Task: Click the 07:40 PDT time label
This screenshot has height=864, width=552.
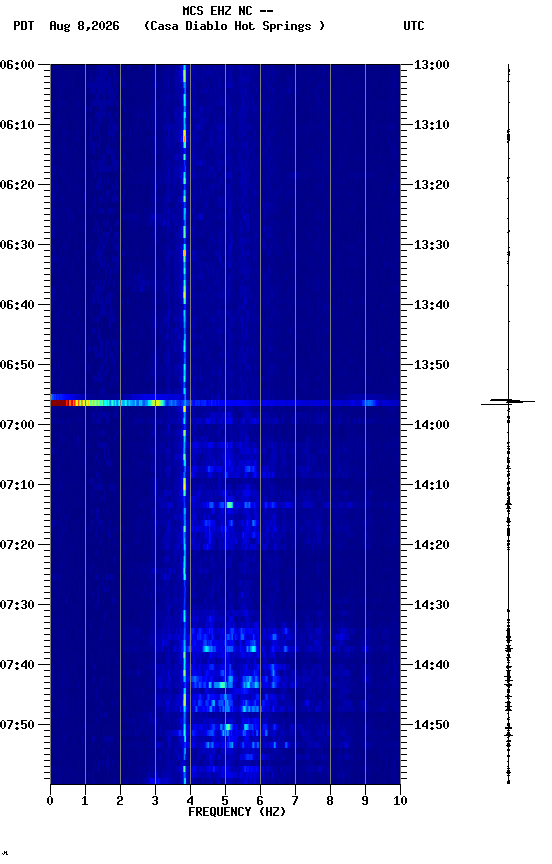Action: pos(17,665)
